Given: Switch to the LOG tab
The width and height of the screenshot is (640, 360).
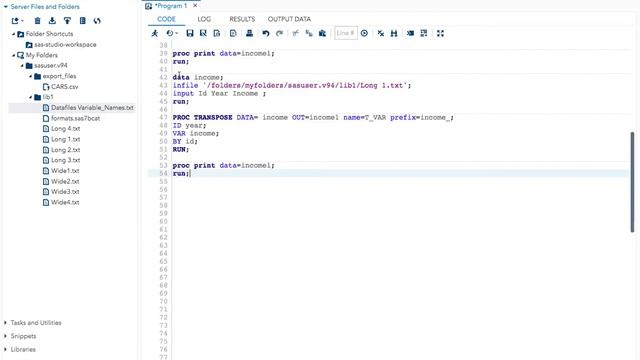Looking at the screenshot, I should click(204, 19).
